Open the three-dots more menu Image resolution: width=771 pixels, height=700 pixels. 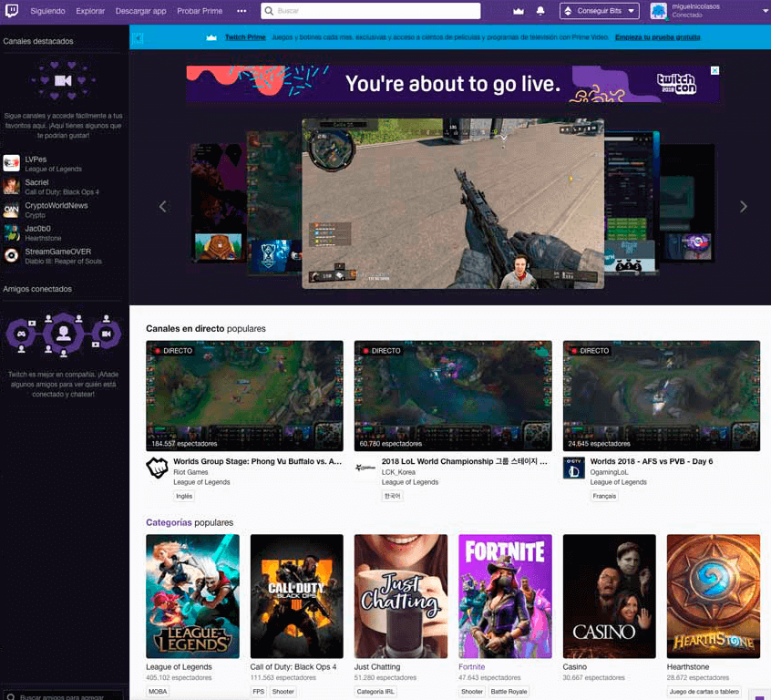(242, 11)
